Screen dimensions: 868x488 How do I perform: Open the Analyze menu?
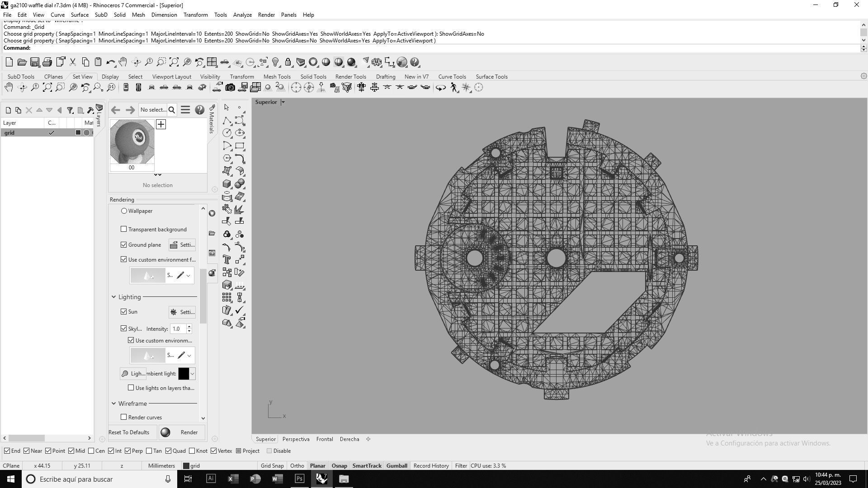(242, 15)
